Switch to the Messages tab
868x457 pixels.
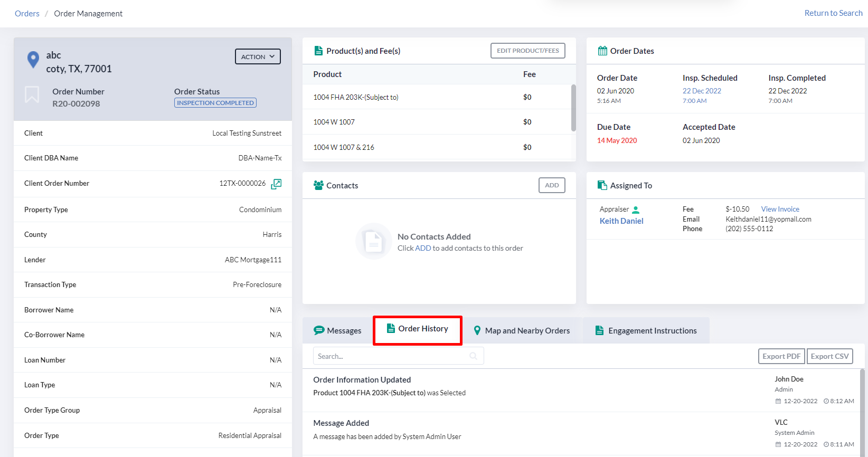[337, 330]
